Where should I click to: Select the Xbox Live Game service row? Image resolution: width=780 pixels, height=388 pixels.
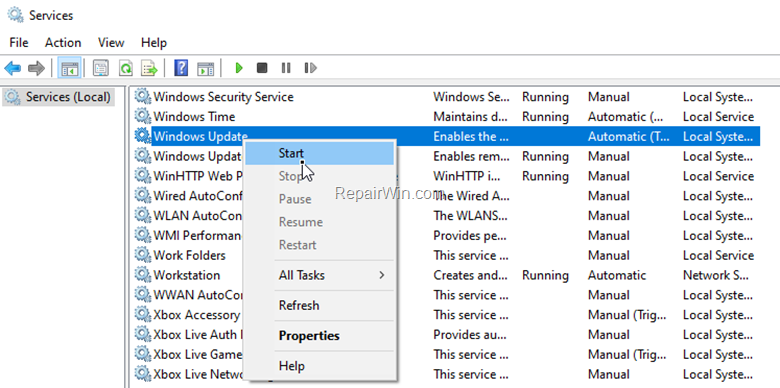pos(446,355)
